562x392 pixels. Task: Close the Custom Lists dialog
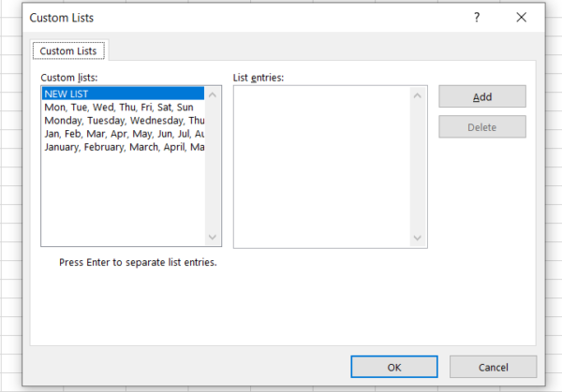(521, 18)
